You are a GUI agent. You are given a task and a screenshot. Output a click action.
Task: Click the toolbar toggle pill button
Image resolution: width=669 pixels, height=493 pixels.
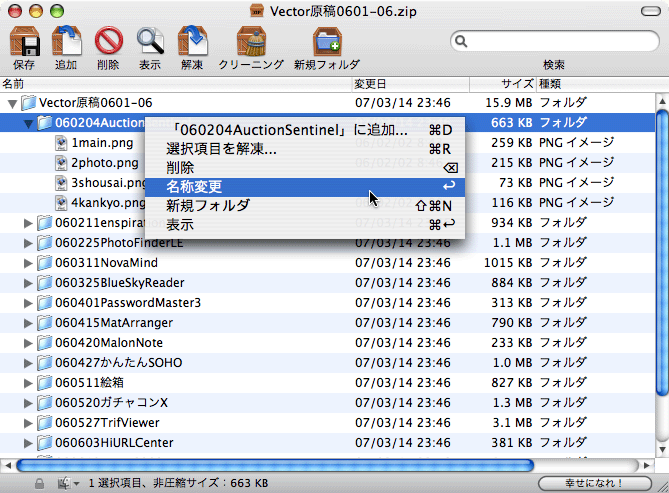pos(651,11)
